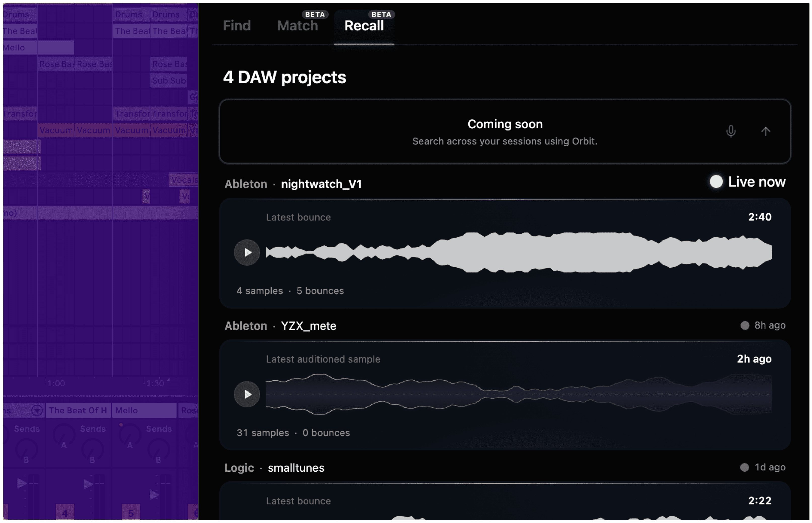The width and height of the screenshot is (812, 523).
Task: Click the '2h ago' sample timestamp
Action: 754,359
